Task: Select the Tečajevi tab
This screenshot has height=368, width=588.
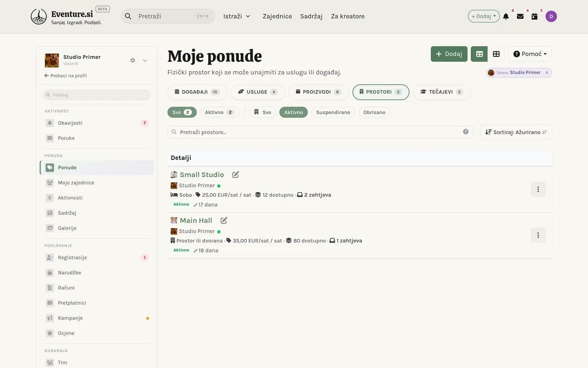Action: coord(442,92)
